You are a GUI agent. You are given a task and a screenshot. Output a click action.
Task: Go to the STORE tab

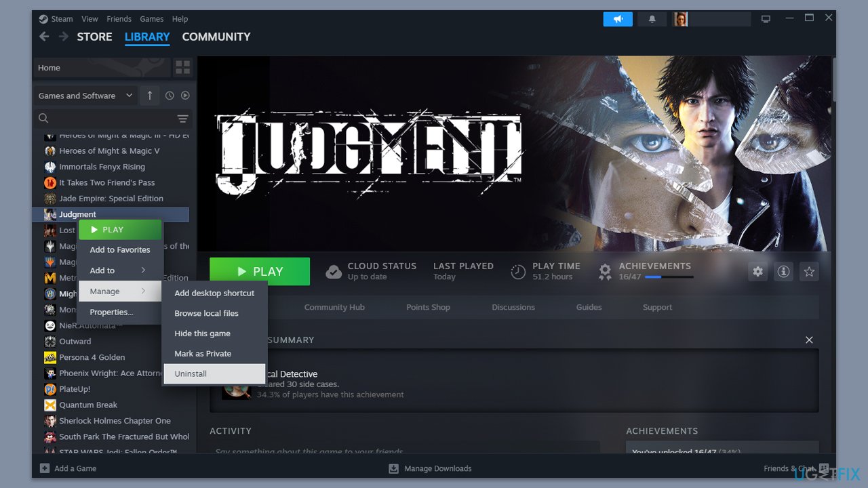click(94, 37)
